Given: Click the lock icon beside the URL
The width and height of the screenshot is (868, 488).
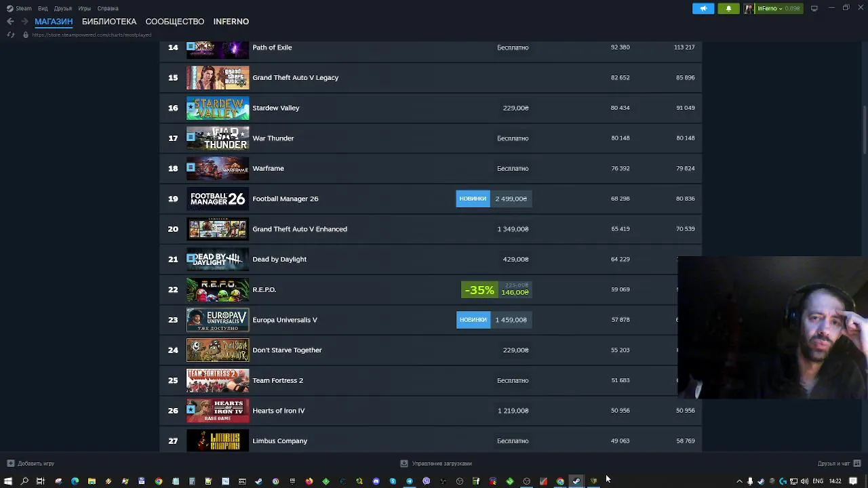Looking at the screenshot, I should point(26,35).
